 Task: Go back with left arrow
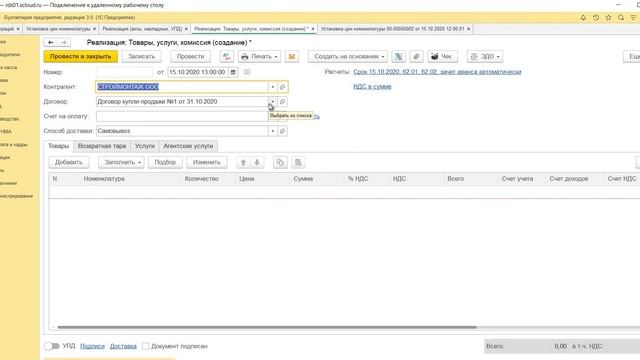pos(51,42)
